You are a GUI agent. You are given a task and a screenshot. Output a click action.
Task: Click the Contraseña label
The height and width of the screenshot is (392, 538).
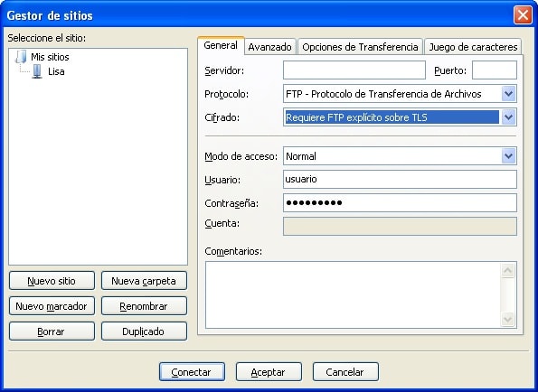[231, 203]
